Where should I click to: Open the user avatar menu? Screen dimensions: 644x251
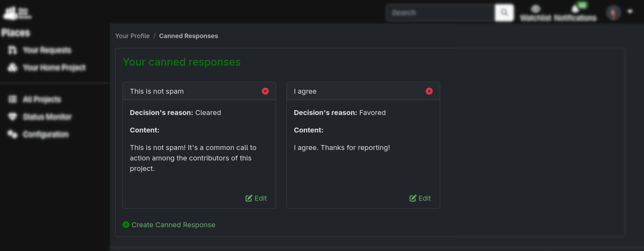tap(620, 13)
